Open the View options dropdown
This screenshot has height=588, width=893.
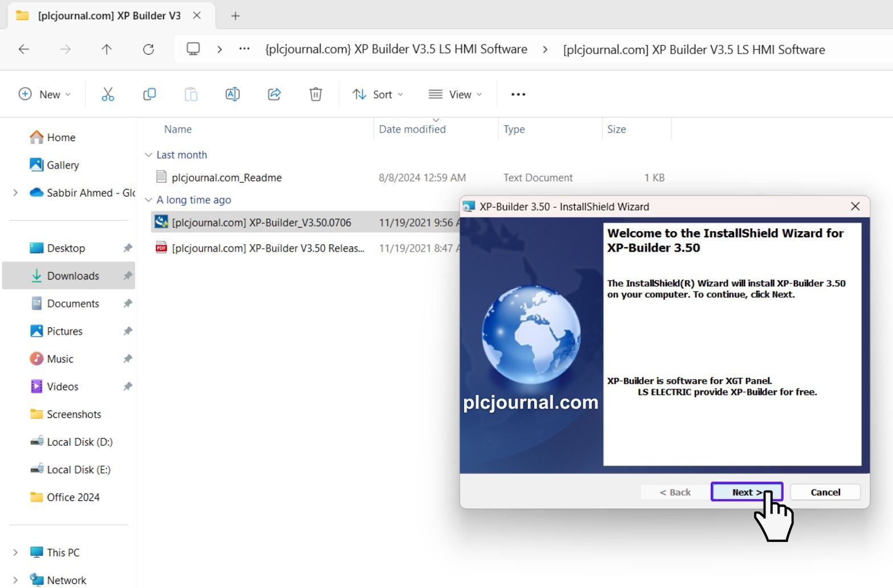tap(455, 94)
